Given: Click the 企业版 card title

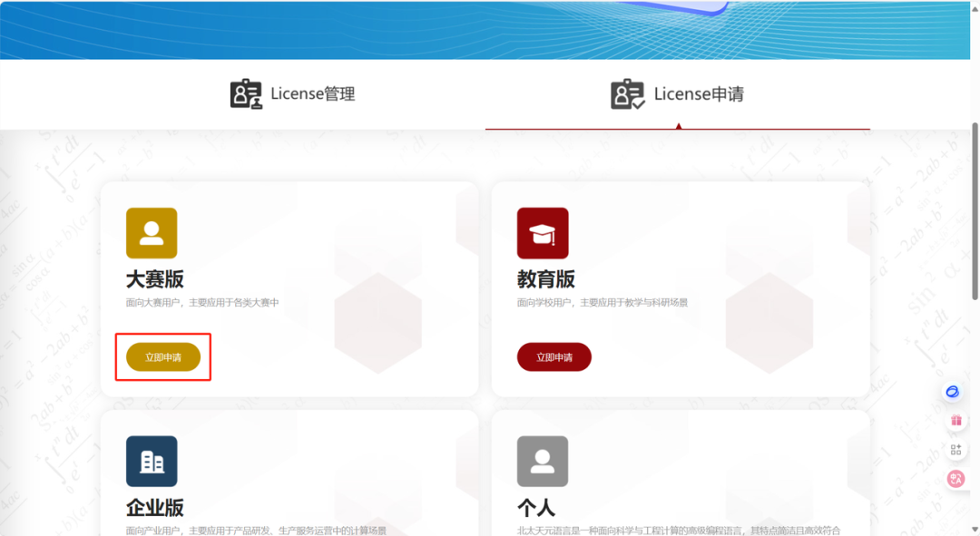Looking at the screenshot, I should coord(155,507).
